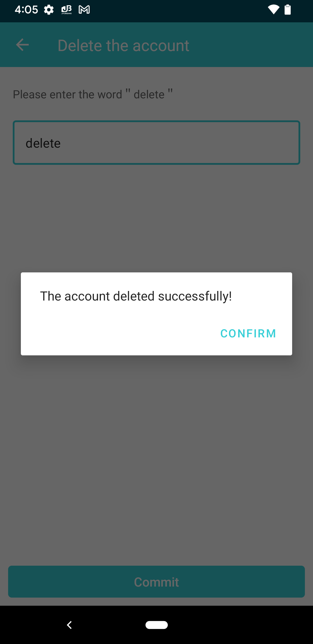This screenshot has height=644, width=313.
Task: Tap the battery status icon
Action: tap(287, 10)
